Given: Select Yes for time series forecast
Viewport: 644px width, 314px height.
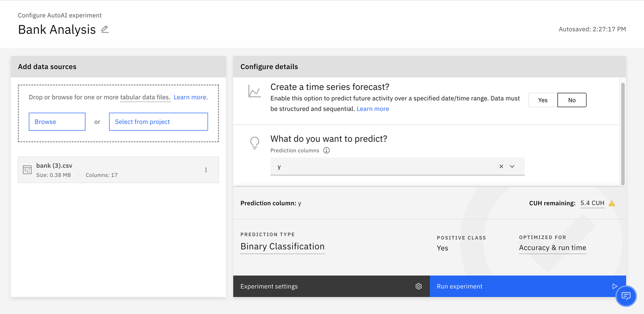Looking at the screenshot, I should [543, 100].
